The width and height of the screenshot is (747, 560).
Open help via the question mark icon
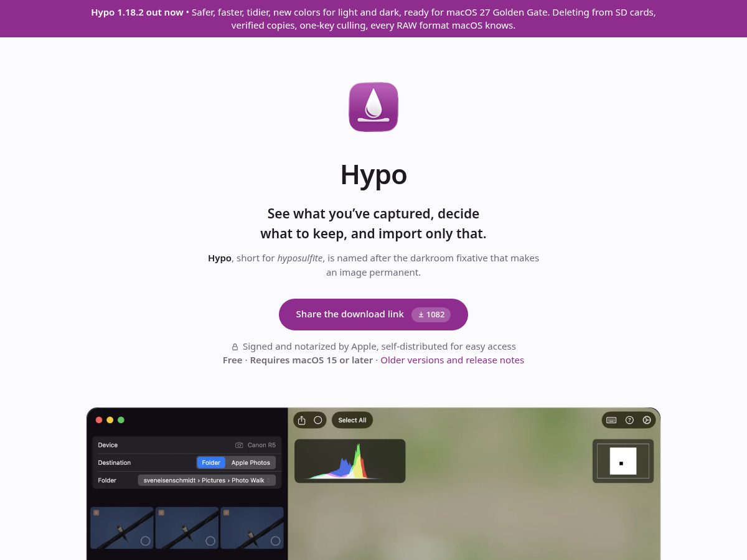[629, 420]
